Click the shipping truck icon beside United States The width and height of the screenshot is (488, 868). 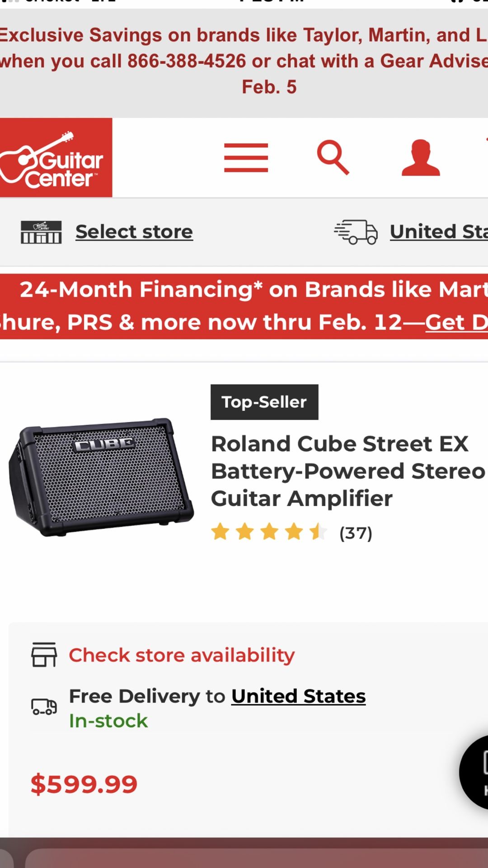pos(357,231)
